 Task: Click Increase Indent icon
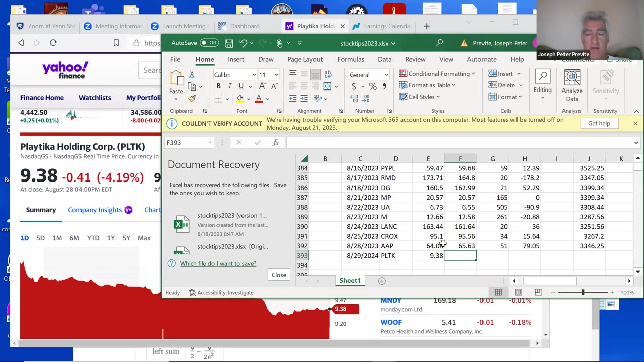coord(304,99)
